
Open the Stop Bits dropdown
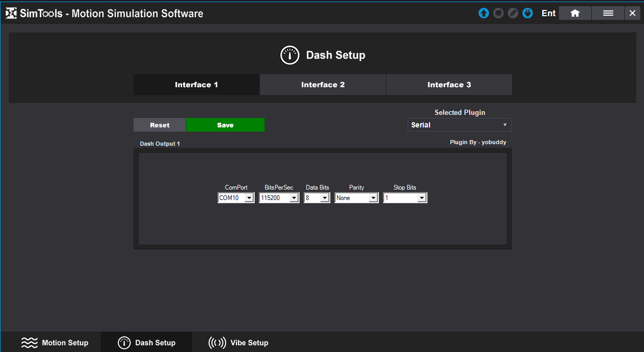coord(405,198)
